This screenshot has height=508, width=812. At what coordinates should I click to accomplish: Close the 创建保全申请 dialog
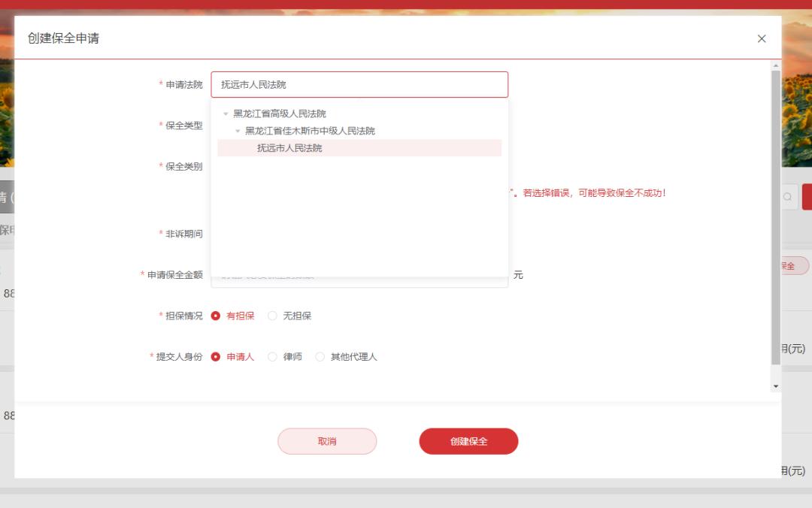(x=761, y=39)
